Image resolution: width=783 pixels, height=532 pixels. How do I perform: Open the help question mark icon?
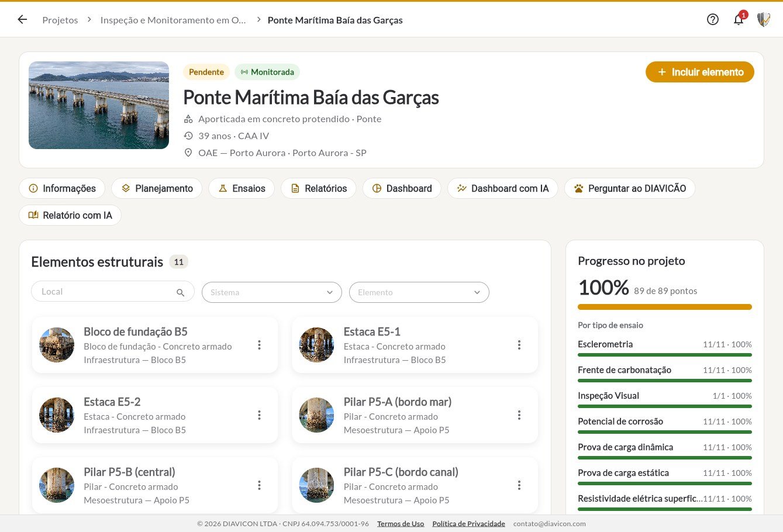tap(712, 19)
